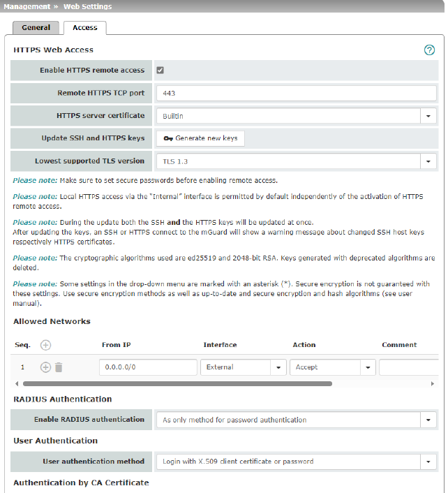The width and height of the screenshot is (448, 493).
Task: Expand the Action Accept dropdown
Action: (332, 367)
